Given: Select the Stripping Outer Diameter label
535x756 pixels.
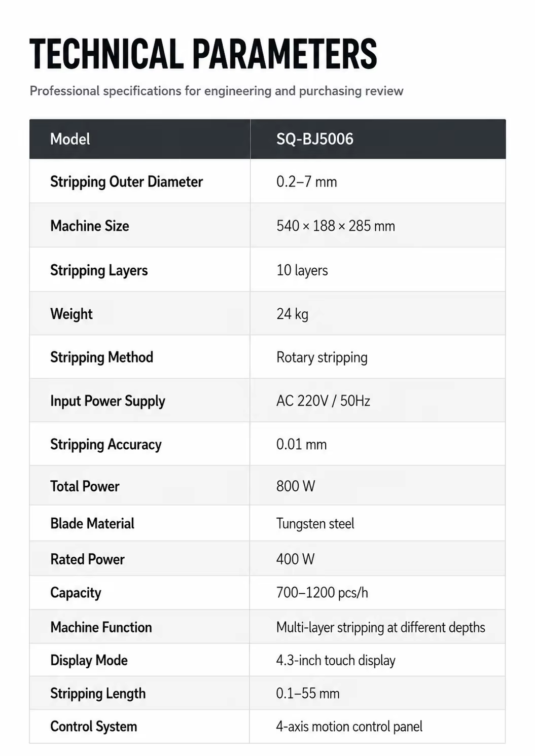Looking at the screenshot, I should (x=126, y=182).
